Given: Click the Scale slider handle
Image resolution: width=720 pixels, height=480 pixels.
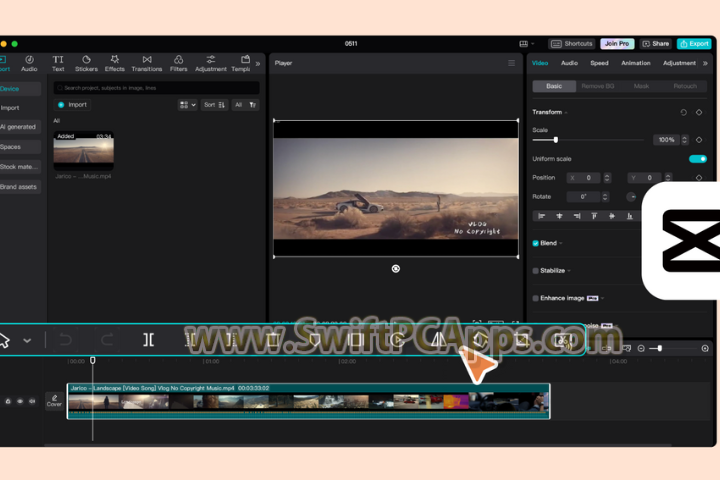Looking at the screenshot, I should pos(556,140).
